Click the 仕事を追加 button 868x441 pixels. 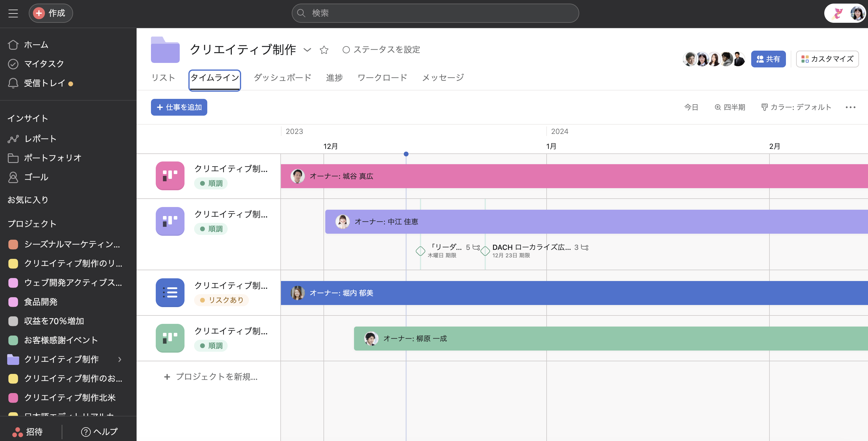click(179, 107)
